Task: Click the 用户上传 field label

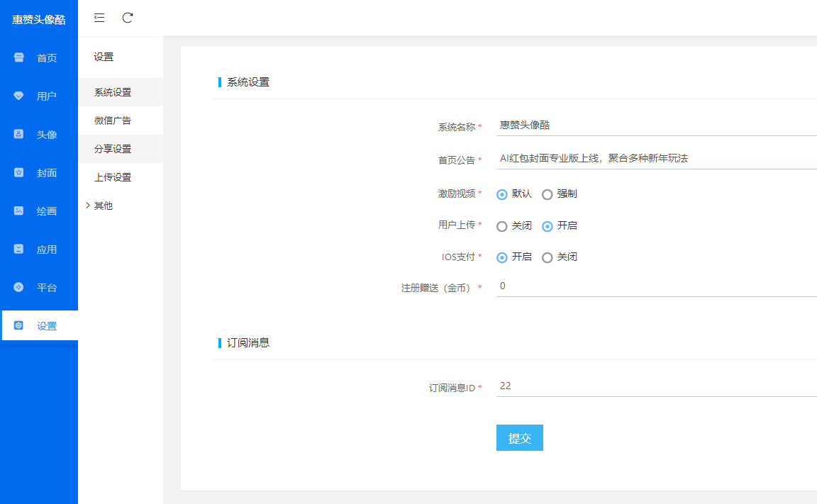Action: coord(457,225)
